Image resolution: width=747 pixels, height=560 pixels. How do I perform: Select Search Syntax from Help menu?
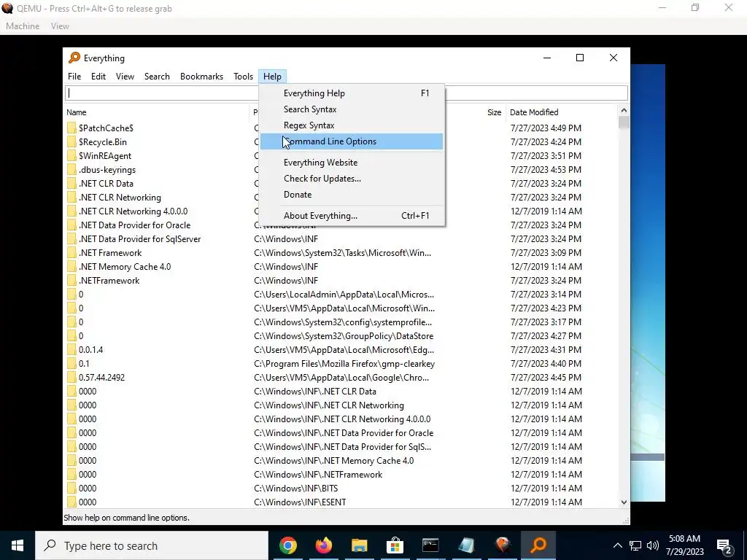[352, 109]
